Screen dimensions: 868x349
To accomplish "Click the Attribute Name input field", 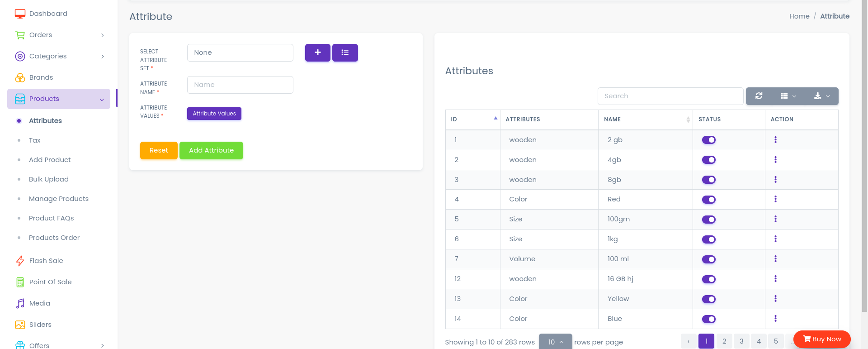I will (x=240, y=85).
